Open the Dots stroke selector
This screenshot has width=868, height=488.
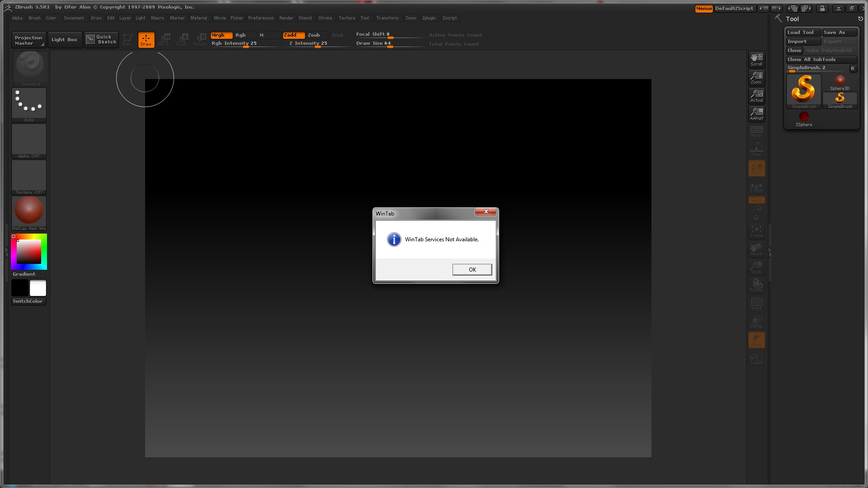(29, 105)
